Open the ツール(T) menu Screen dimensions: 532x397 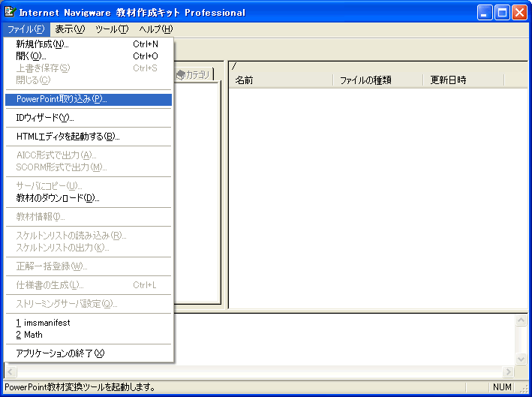tap(112, 29)
